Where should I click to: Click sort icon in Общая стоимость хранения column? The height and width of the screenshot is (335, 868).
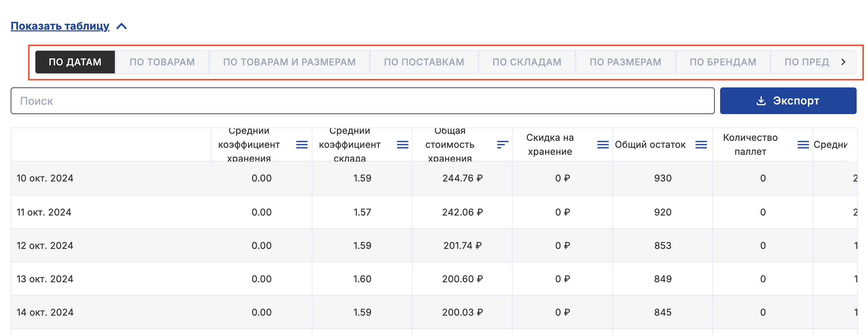(x=502, y=145)
